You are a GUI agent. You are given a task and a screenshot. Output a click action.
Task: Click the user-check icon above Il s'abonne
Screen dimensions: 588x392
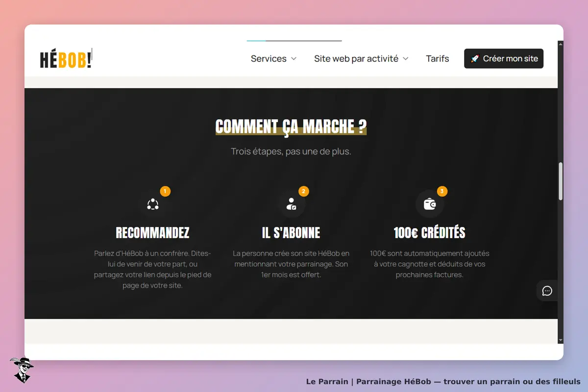[x=291, y=204]
